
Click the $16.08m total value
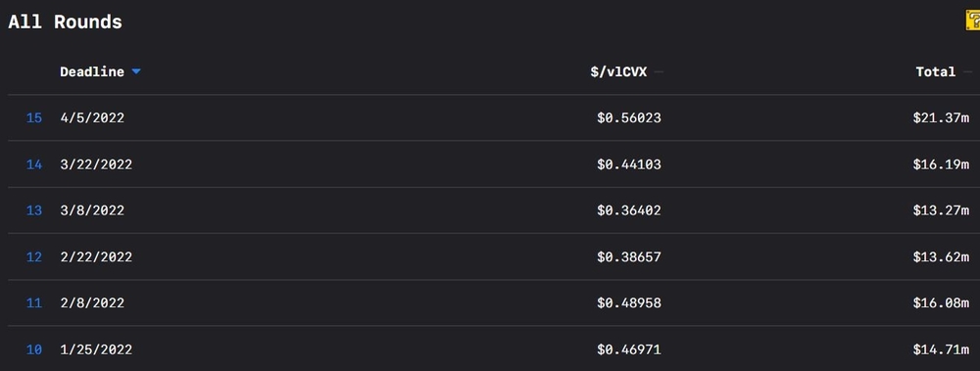click(941, 302)
